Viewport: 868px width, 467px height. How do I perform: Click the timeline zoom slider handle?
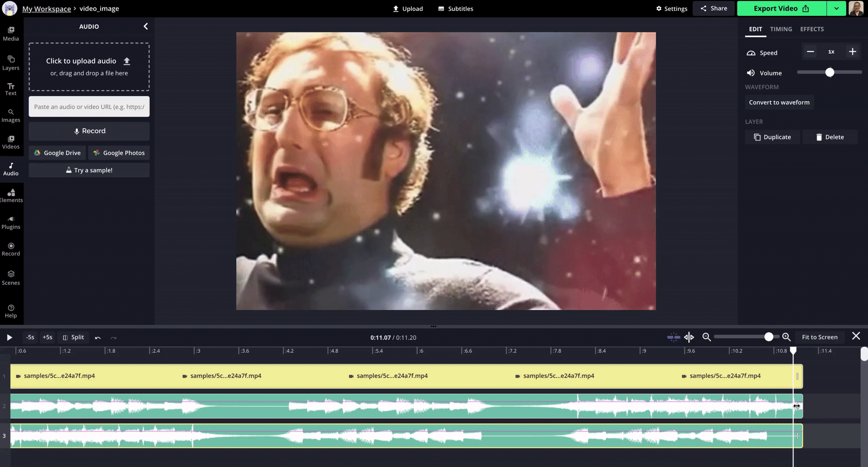click(x=769, y=337)
